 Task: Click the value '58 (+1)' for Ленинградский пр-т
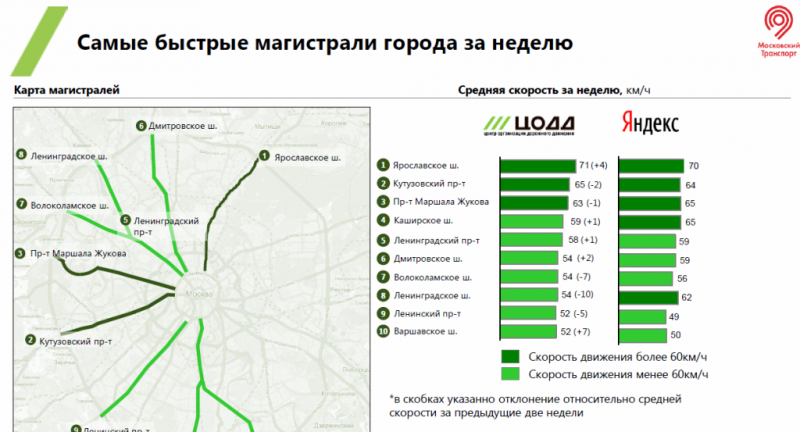click(583, 240)
